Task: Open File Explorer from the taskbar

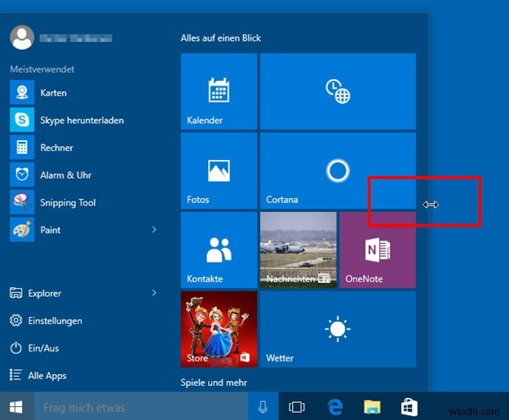Action: [372, 407]
